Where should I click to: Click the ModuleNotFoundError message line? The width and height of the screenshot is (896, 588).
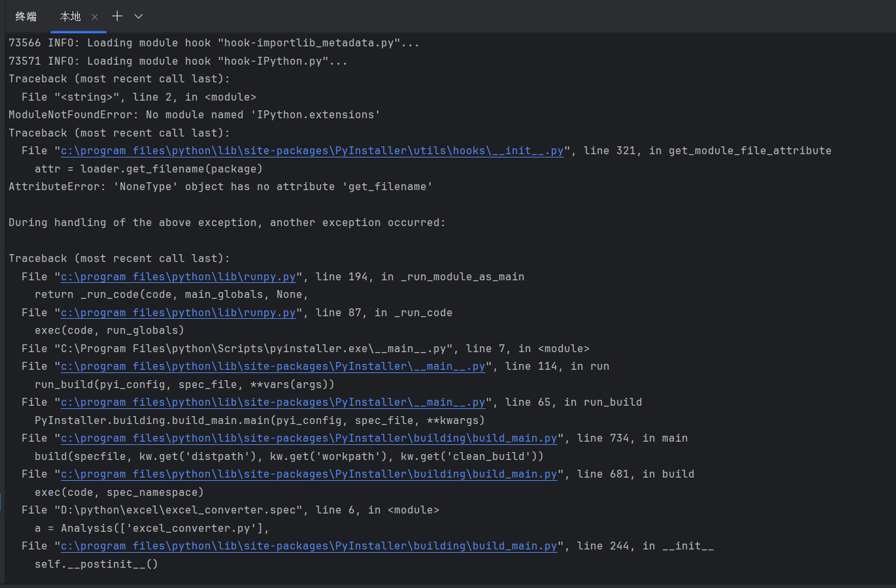194,115
